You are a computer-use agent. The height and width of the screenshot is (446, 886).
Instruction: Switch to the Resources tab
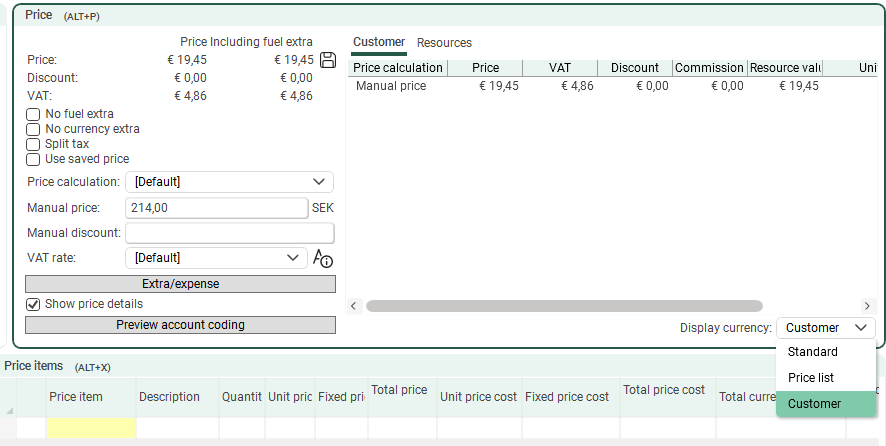coord(444,43)
